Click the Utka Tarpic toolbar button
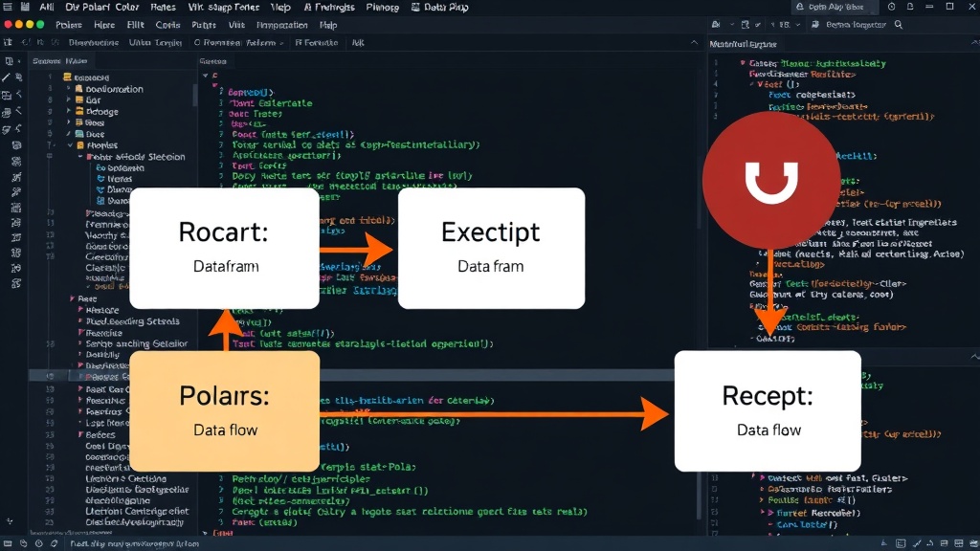Screen dimensions: 980x551 pos(155,43)
